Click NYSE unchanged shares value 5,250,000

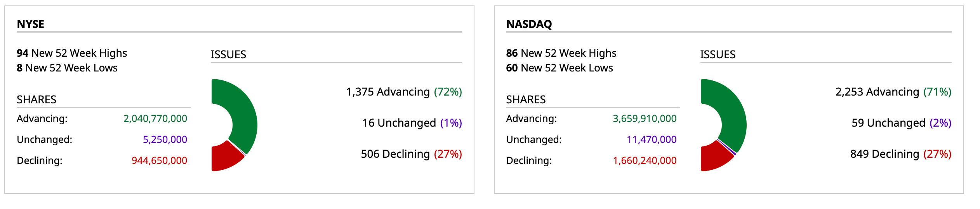165,139
